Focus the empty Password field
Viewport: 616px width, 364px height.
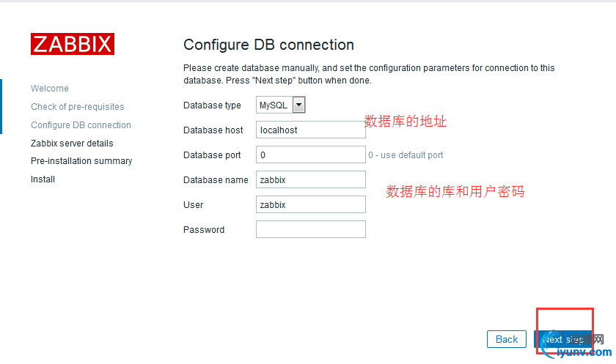pyautogui.click(x=310, y=230)
